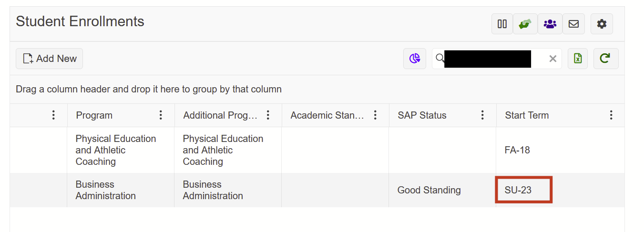644x232 pixels.
Task: Open the Program column options menu
Action: coord(161,115)
